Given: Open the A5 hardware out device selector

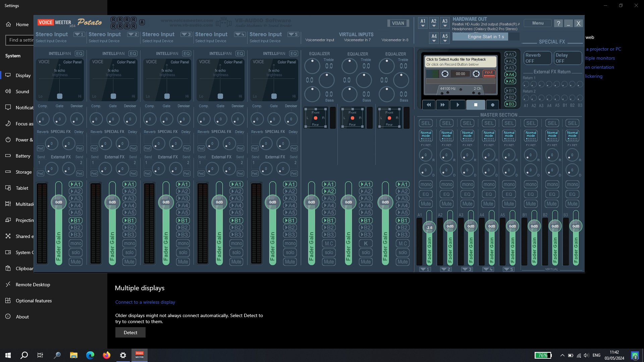Looking at the screenshot, I should pos(445,38).
